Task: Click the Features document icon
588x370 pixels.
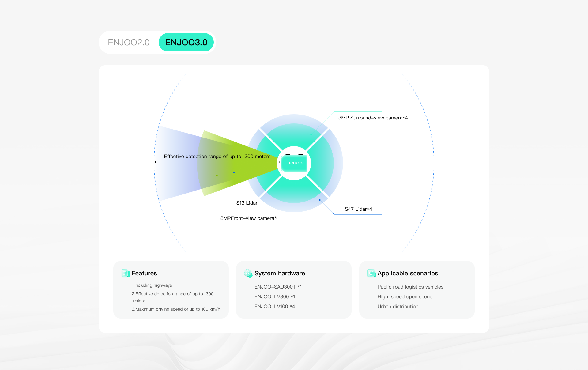Action: [x=126, y=273]
